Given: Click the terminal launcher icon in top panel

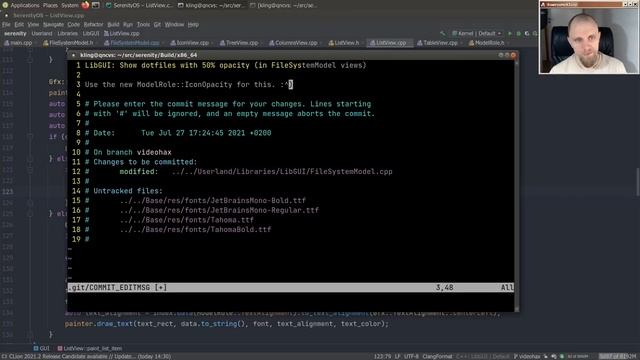Looking at the screenshot, I should 96,5.
